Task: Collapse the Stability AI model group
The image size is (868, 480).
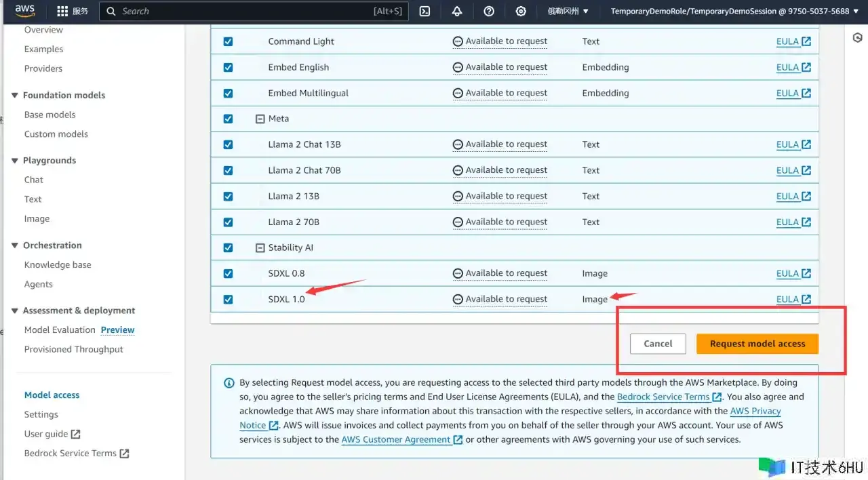Action: (260, 248)
